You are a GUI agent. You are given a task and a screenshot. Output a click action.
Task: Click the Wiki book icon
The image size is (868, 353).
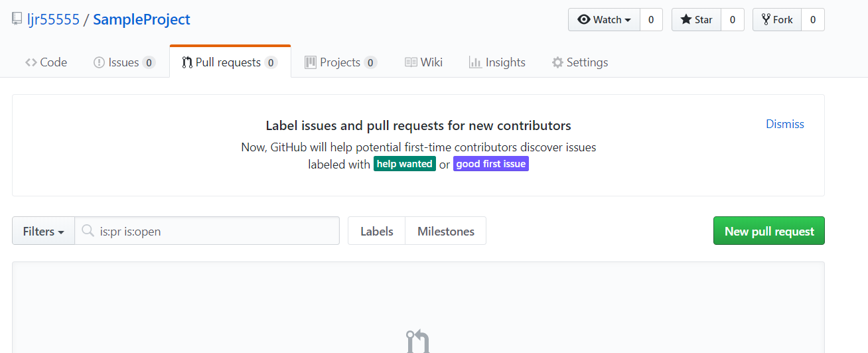pyautogui.click(x=411, y=62)
